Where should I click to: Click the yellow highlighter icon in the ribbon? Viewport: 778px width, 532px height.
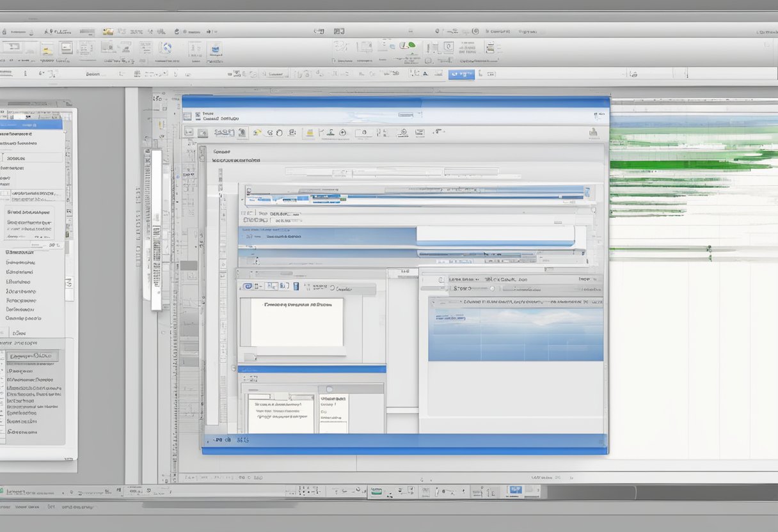(47, 49)
